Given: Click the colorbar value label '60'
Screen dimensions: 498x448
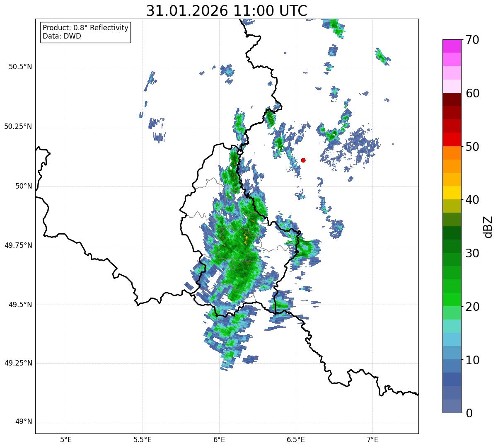Looking at the screenshot, I should tap(472, 93).
